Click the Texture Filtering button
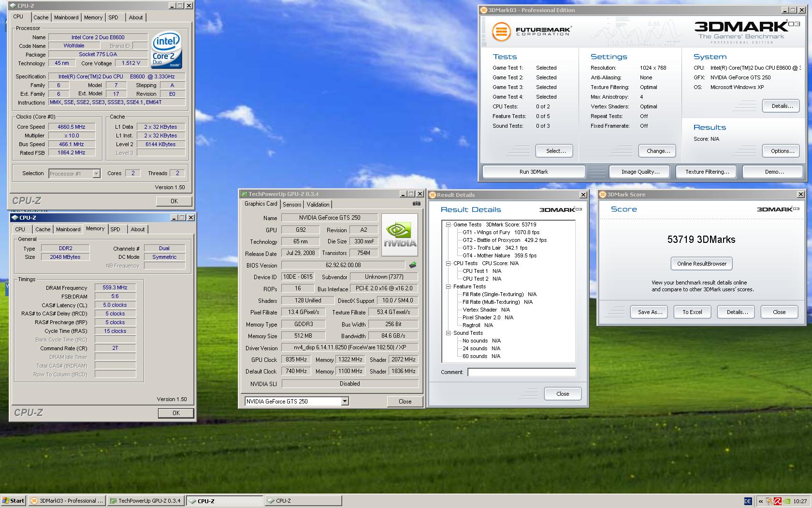 707,172
